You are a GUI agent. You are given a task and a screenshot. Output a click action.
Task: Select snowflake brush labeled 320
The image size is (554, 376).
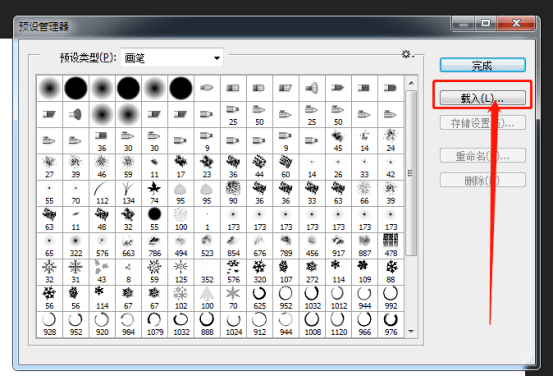[259, 272]
